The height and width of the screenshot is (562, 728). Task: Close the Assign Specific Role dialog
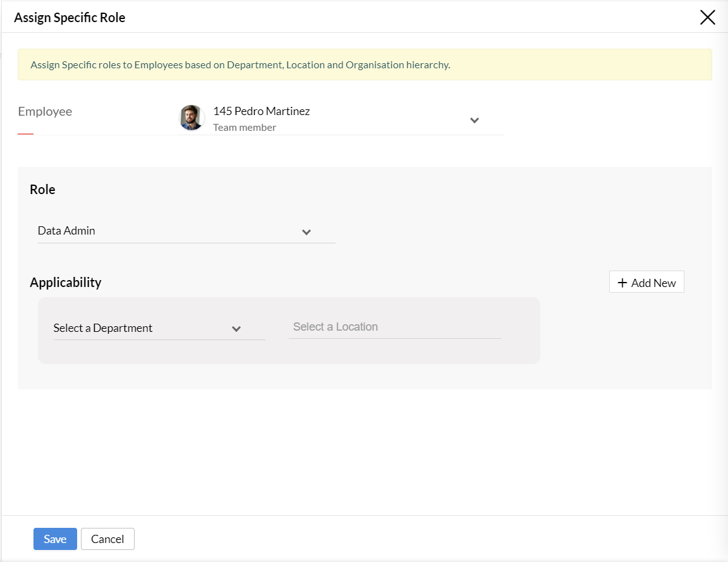click(x=707, y=17)
